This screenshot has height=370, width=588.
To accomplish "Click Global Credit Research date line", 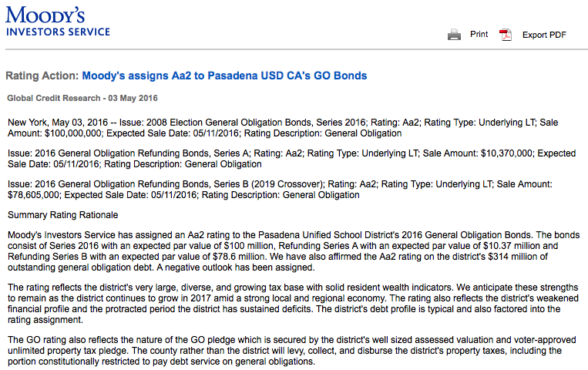I will [82, 98].
